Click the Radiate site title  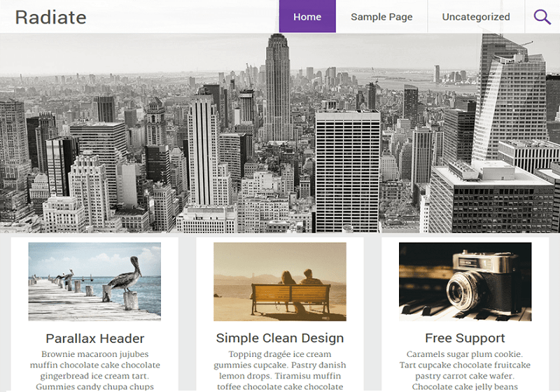(50, 17)
